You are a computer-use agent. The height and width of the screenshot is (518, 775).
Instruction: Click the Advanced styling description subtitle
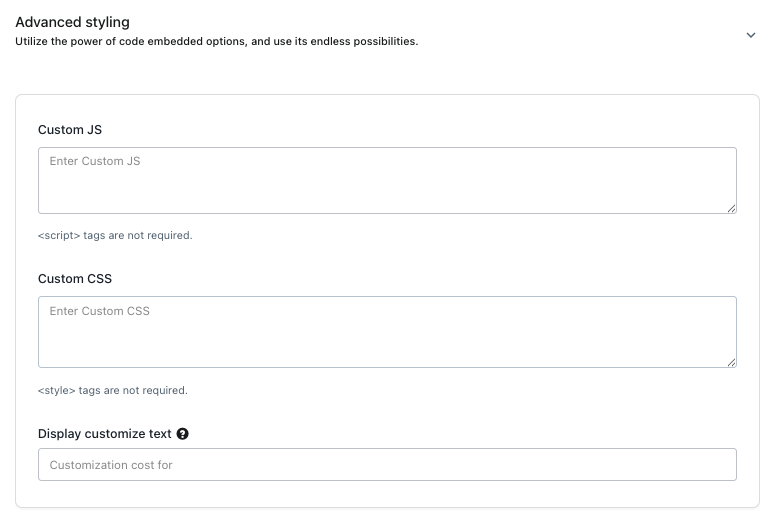(x=216, y=42)
